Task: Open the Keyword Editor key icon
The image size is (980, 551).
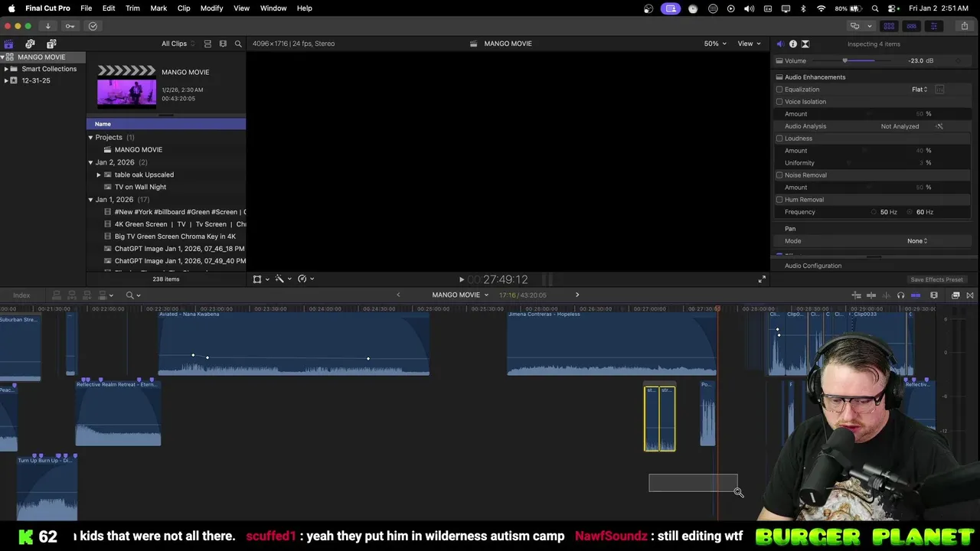Action: [x=70, y=26]
